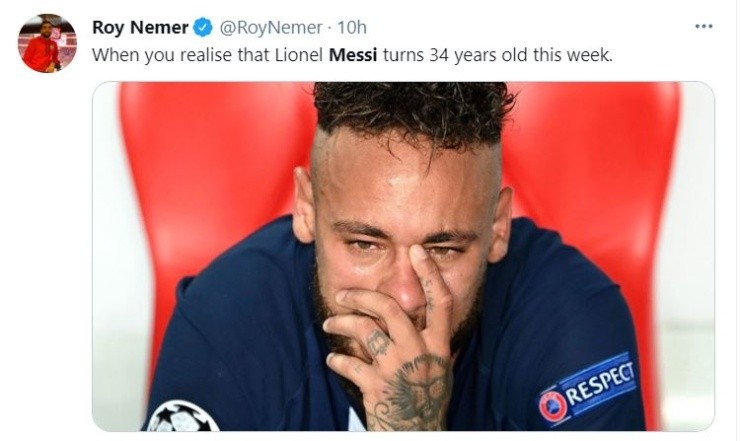Open Roy Nemer's round profile avatar
The width and height of the screenshot is (740, 441).
pyautogui.click(x=47, y=43)
